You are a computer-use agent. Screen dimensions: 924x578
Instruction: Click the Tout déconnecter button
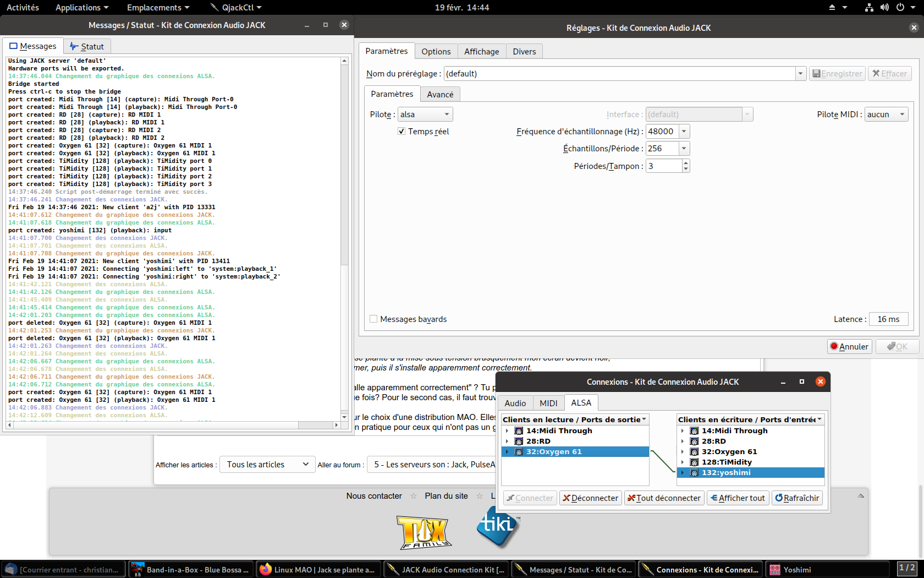coord(664,498)
